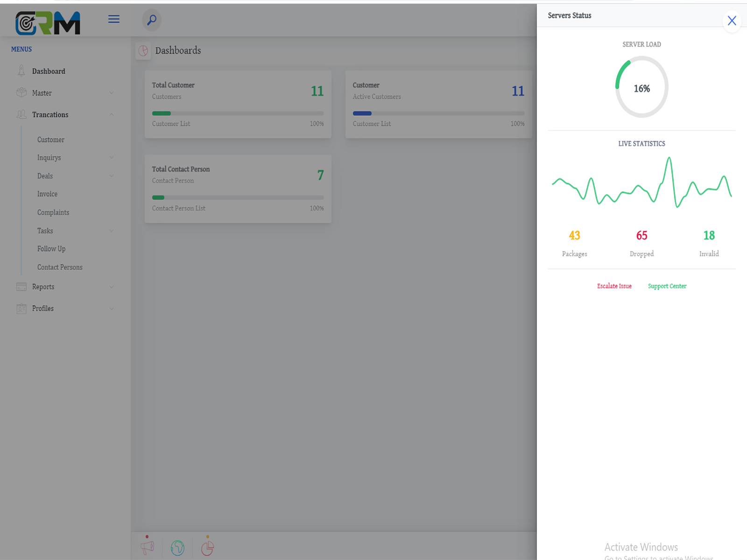Screen dimensions: 747x560
Task: Expand the Profiles menu chevron
Action: pos(112,308)
